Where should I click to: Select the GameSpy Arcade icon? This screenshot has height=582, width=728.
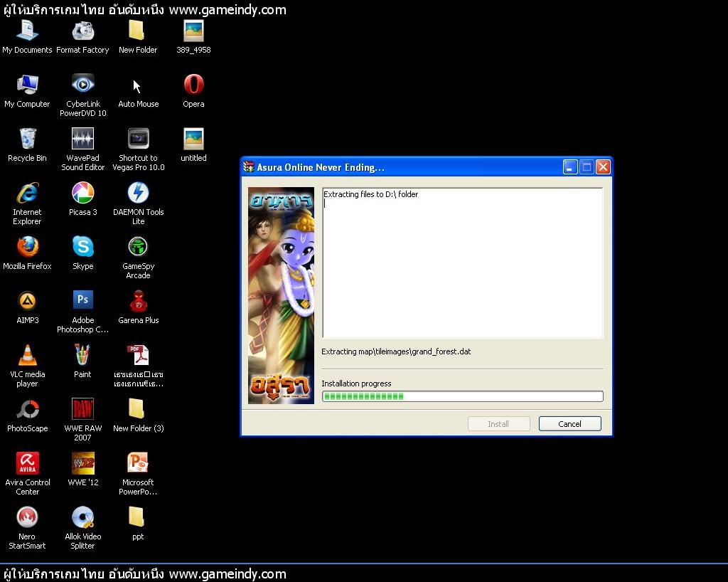tap(138, 247)
